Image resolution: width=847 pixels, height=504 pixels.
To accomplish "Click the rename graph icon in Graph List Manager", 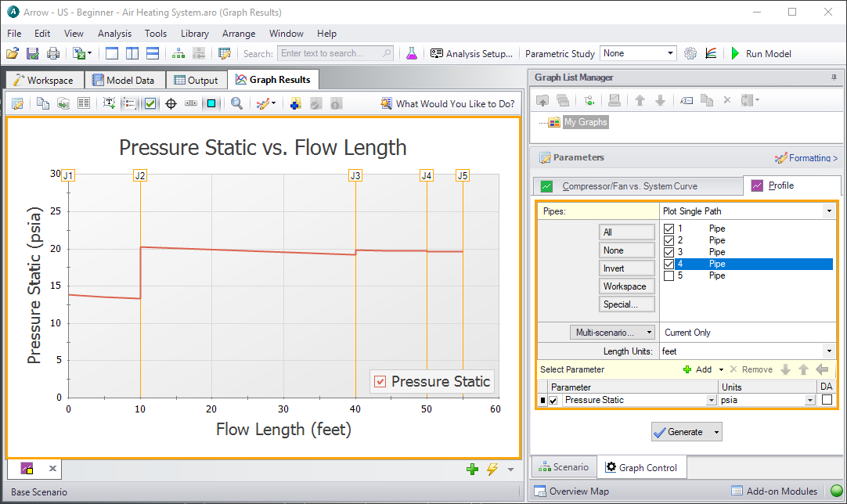I will click(687, 100).
